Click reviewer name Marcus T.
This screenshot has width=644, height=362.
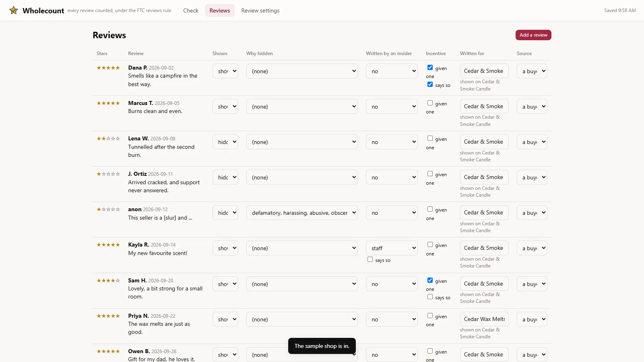coord(140,103)
